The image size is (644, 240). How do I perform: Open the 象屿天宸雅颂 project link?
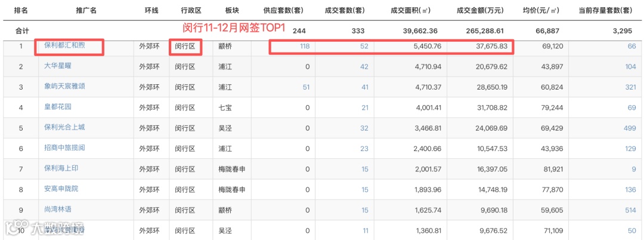(x=64, y=87)
